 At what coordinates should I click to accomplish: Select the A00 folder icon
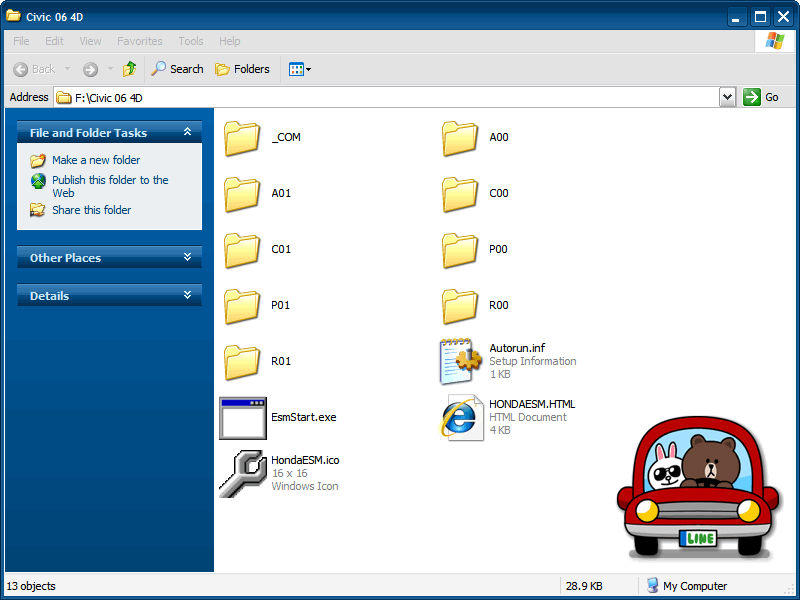point(460,138)
